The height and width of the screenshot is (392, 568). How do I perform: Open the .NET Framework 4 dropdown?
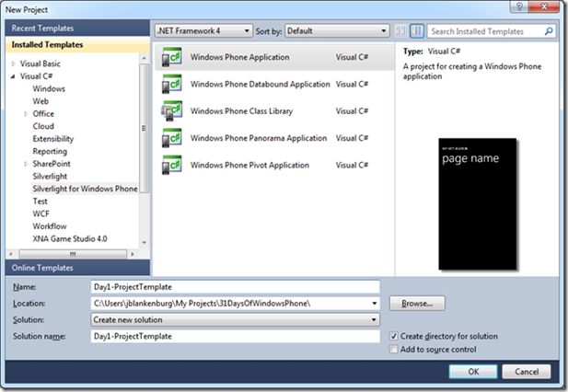point(203,31)
